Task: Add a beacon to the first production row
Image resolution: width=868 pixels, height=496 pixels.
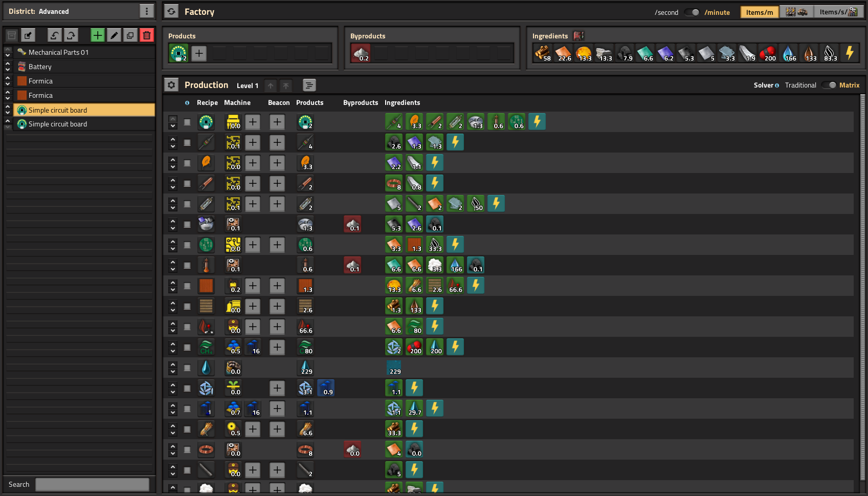Action: click(277, 122)
